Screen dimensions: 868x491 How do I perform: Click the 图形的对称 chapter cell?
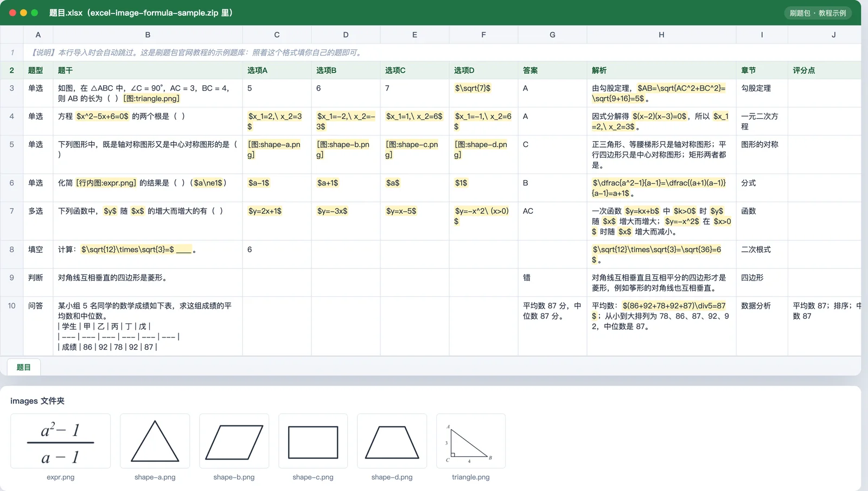tap(762, 155)
